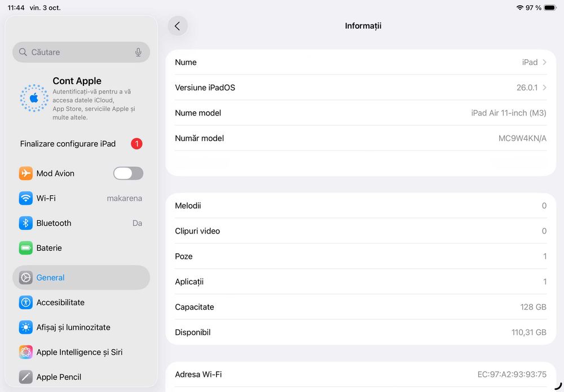Tap the Nume label
Viewport: 564px width, 392px height.
(186, 62)
